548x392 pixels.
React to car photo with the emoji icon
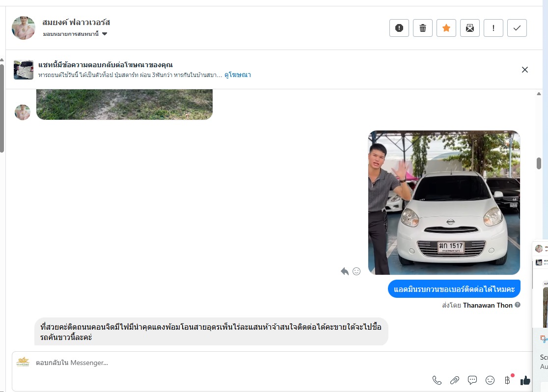tap(356, 271)
